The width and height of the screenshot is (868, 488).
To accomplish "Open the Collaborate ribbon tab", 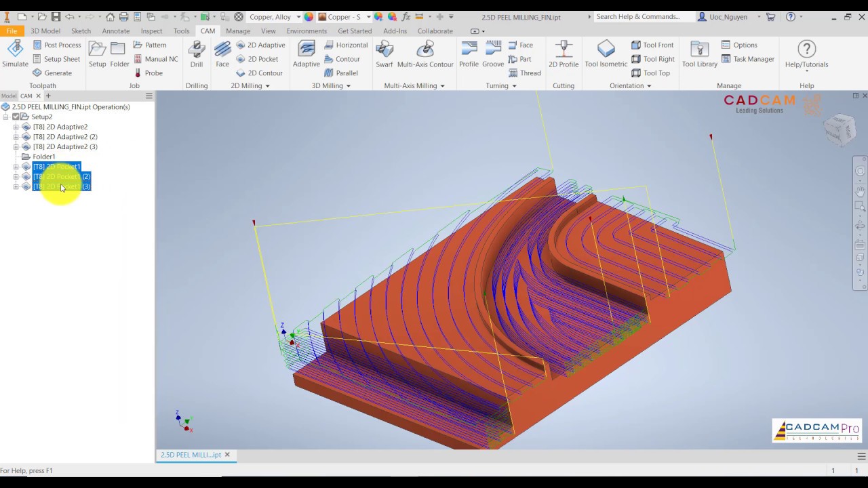I will (x=435, y=30).
